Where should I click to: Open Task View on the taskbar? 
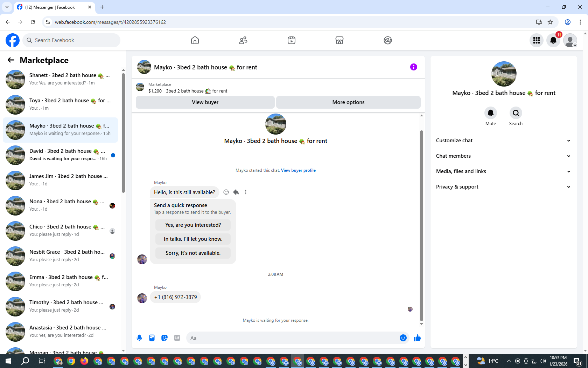(42, 361)
